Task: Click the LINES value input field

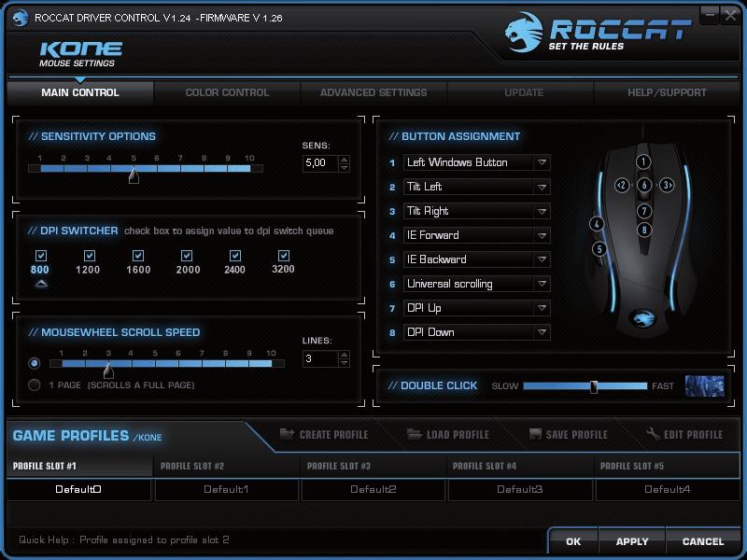Action: click(320, 358)
